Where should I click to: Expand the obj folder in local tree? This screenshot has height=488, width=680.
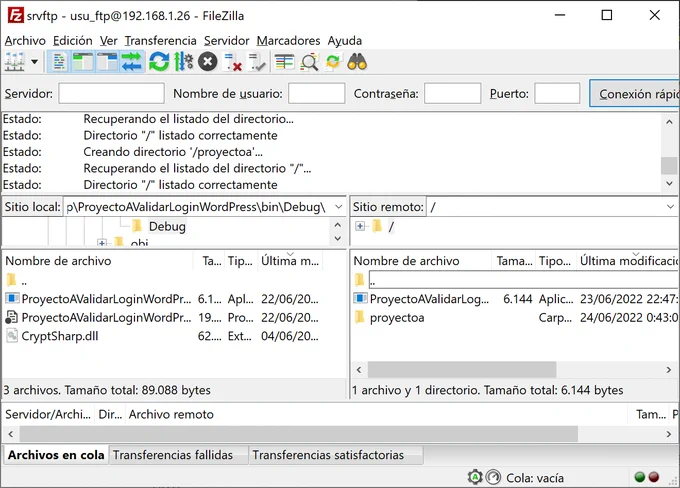pyautogui.click(x=102, y=243)
